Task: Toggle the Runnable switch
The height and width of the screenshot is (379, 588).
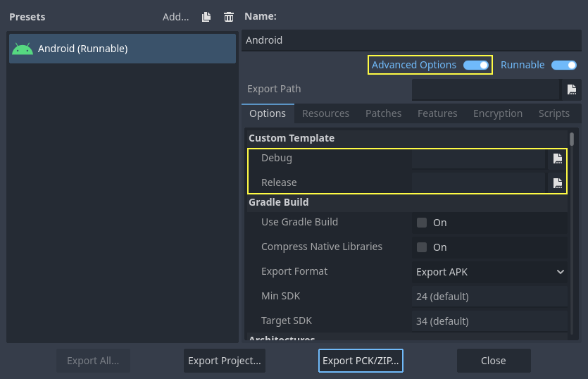Action: coord(563,66)
